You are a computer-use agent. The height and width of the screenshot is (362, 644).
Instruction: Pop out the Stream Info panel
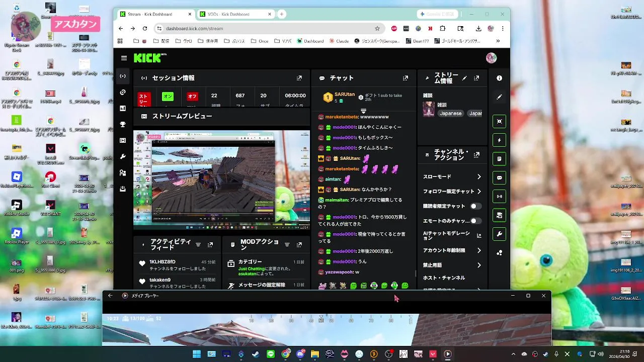(x=476, y=78)
